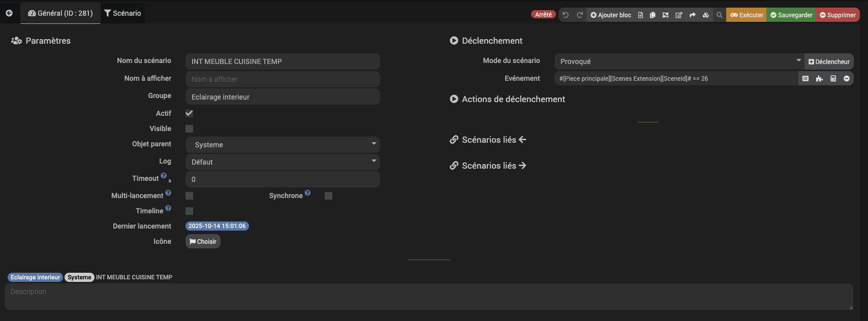Click the Choisir icon button

pyautogui.click(x=203, y=242)
